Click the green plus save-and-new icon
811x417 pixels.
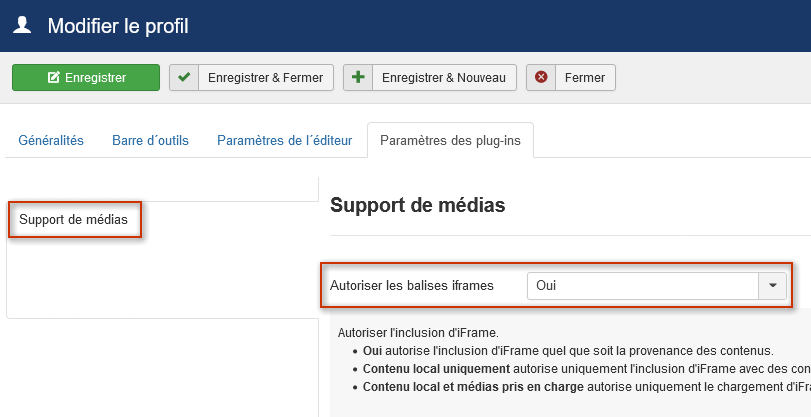[358, 78]
